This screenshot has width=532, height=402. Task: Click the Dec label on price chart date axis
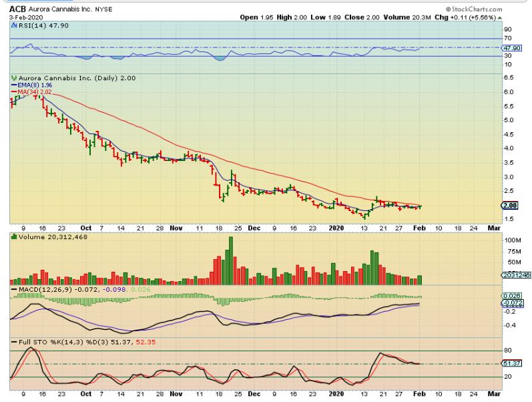coord(254,228)
